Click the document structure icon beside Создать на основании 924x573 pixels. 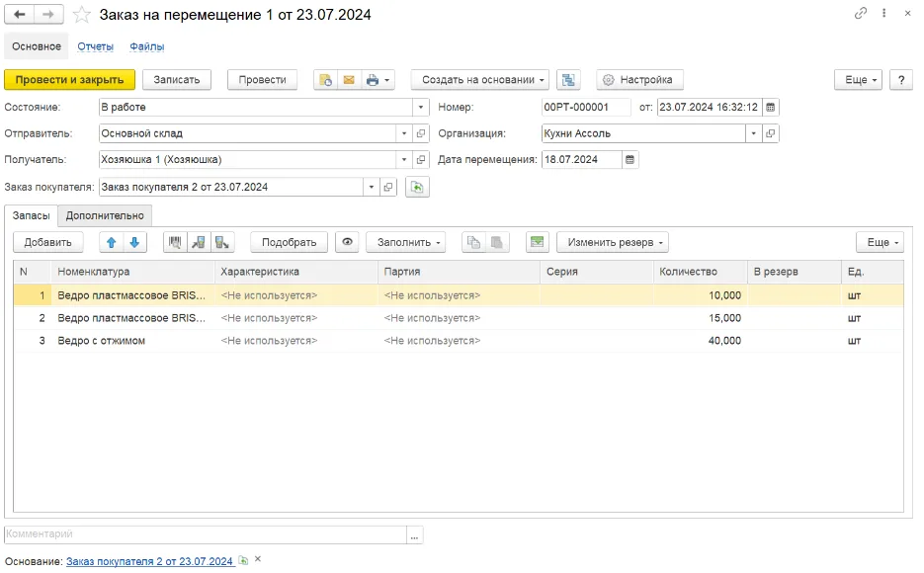(x=568, y=79)
